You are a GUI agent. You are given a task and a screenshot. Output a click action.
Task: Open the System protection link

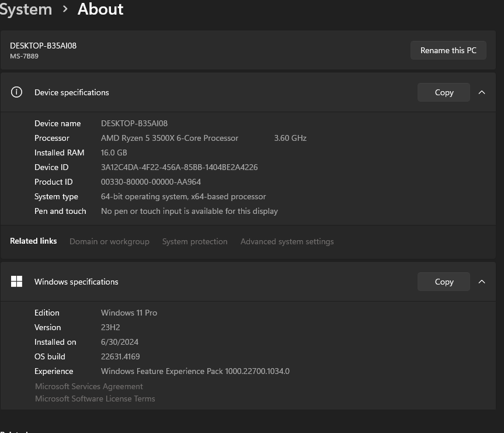(194, 241)
